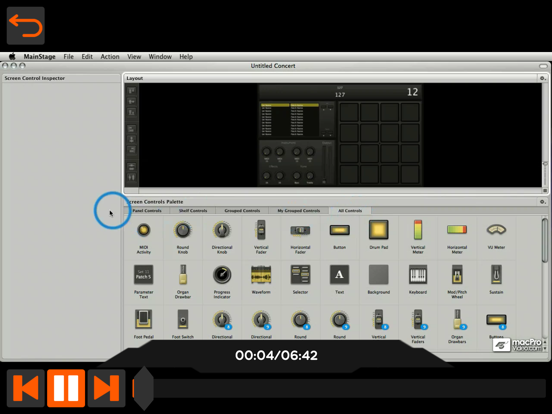Choose the Vertical Fader control icon
This screenshot has width=552, height=414.
point(261,230)
